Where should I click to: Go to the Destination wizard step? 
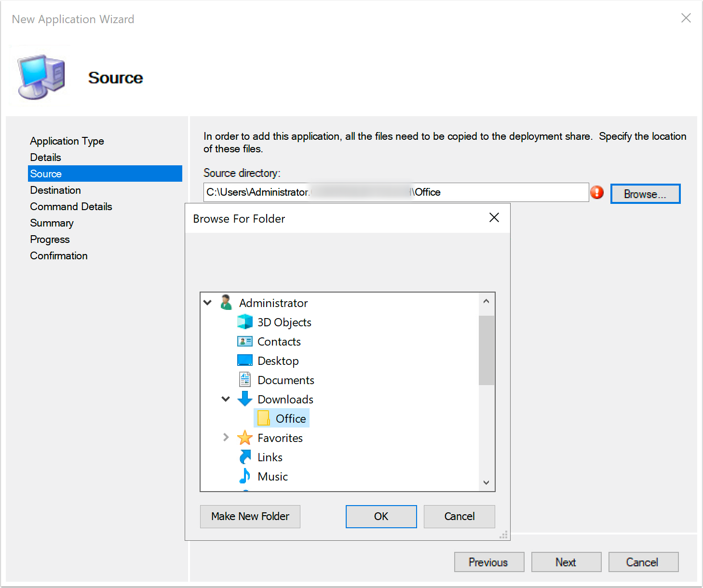pyautogui.click(x=55, y=190)
